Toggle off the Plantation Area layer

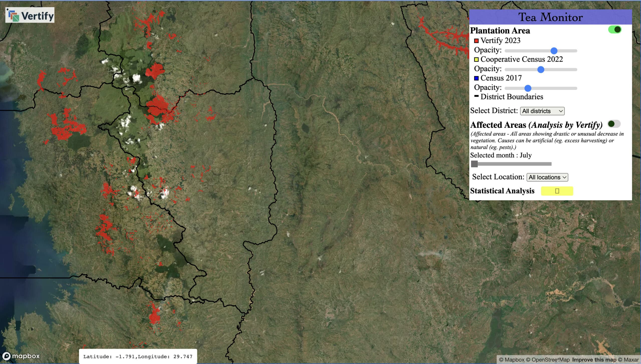click(x=614, y=30)
